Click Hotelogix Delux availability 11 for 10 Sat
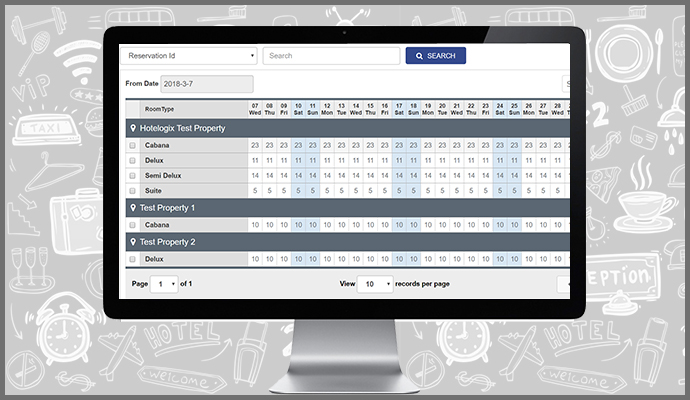The width and height of the screenshot is (690, 400). click(x=298, y=161)
